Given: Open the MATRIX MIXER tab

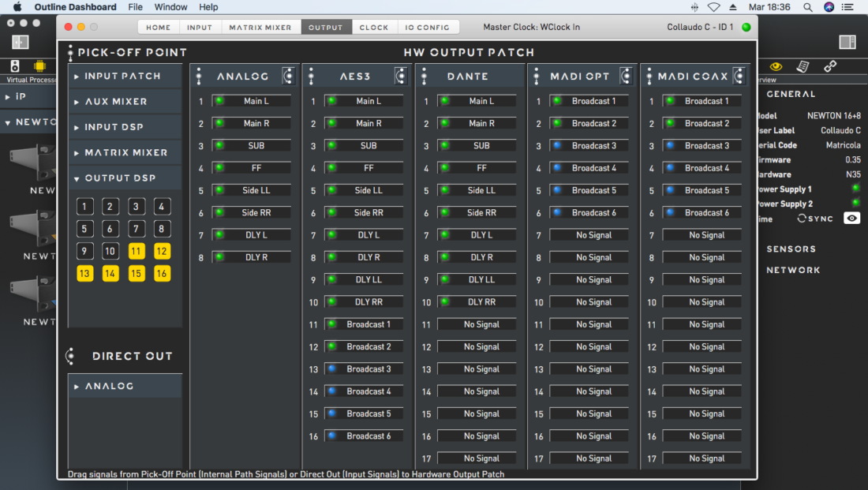Looking at the screenshot, I should pyautogui.click(x=260, y=27).
